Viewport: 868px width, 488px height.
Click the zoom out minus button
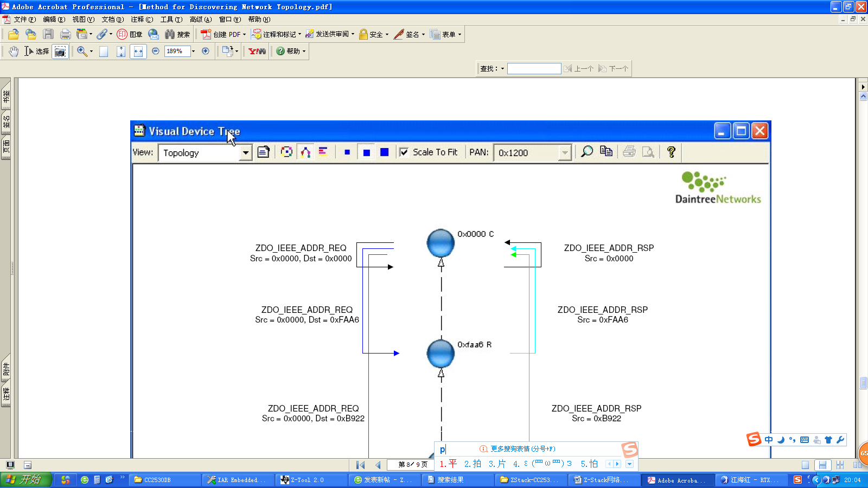(x=156, y=51)
